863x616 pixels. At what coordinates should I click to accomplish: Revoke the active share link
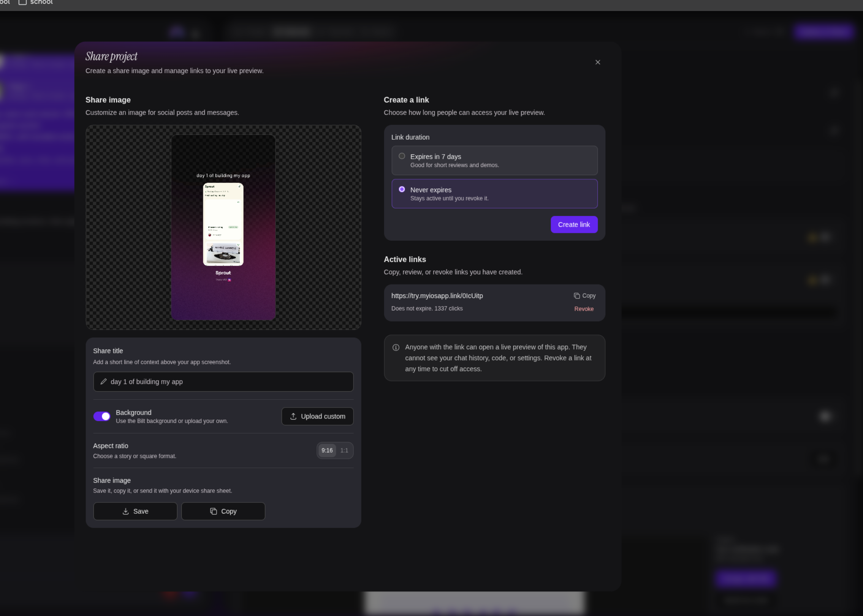(584, 309)
